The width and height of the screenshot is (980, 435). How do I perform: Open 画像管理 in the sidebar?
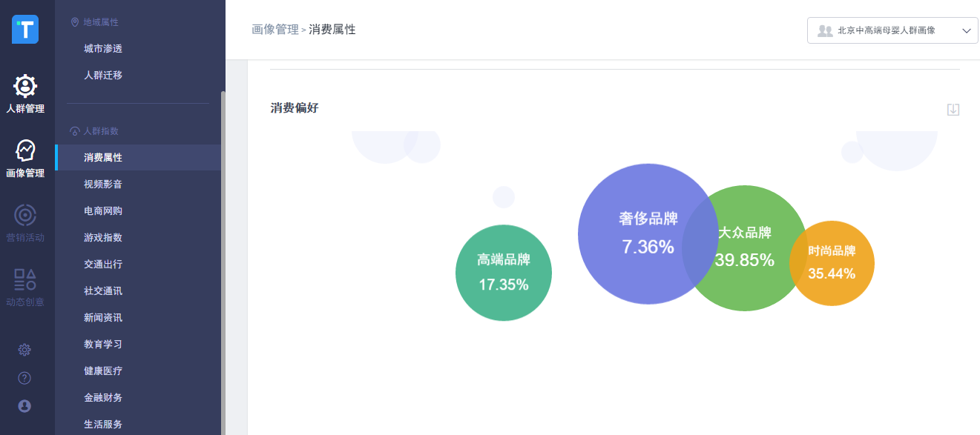25,159
